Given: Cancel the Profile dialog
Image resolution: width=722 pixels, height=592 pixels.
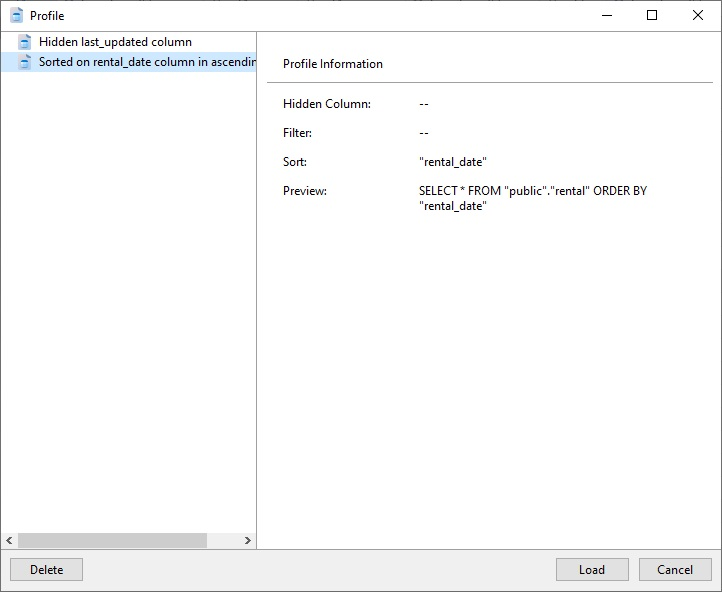Looking at the screenshot, I should pos(675,569).
